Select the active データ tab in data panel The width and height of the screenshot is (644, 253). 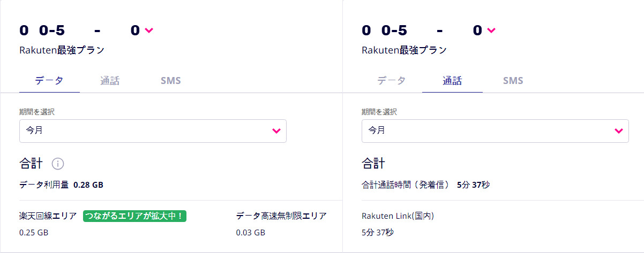pos(49,81)
